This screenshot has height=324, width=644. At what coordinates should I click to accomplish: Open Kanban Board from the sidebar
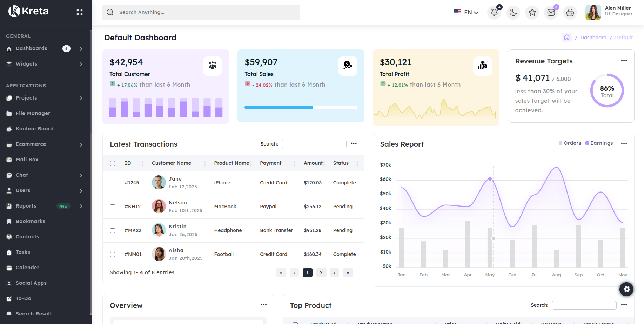point(34,129)
